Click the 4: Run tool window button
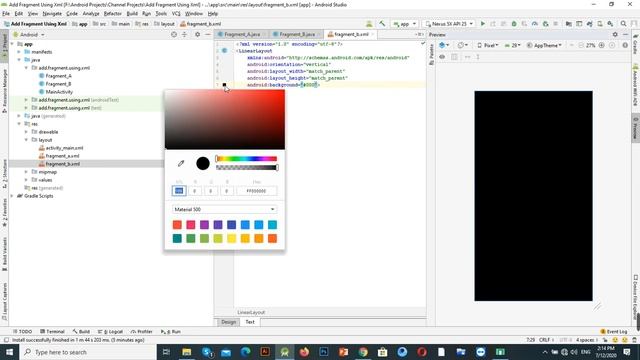640x360 pixels. [x=171, y=331]
